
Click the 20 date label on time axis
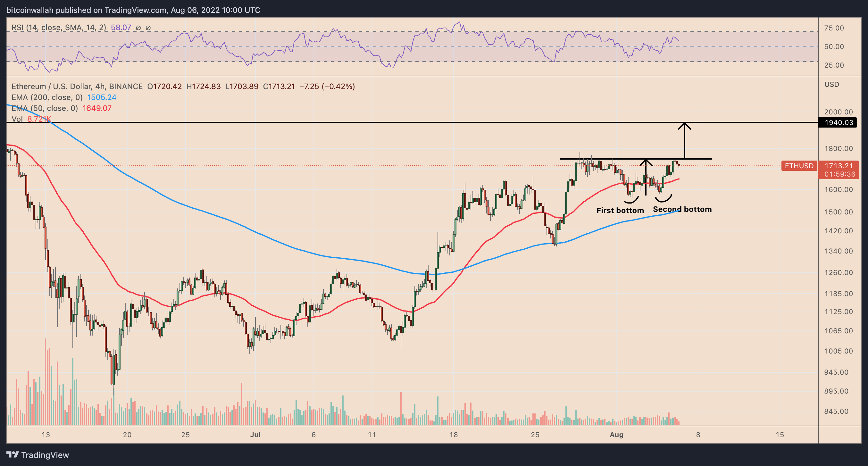point(127,435)
